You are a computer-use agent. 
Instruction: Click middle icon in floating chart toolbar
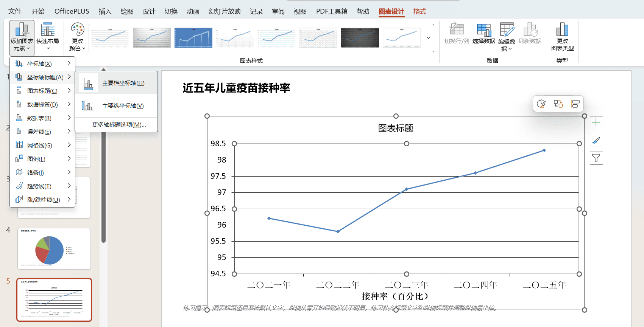pyautogui.click(x=558, y=104)
